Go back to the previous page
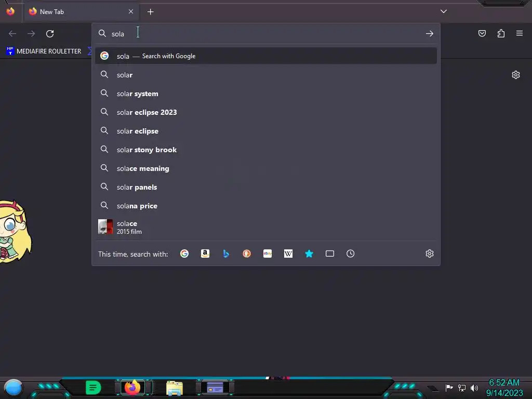Image resolution: width=532 pixels, height=399 pixels. coord(12,34)
